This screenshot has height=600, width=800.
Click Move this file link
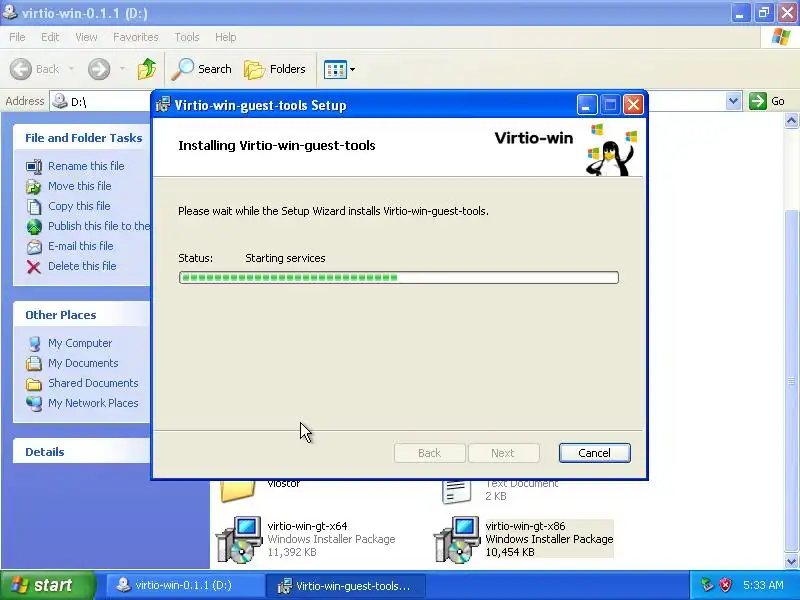tap(80, 186)
